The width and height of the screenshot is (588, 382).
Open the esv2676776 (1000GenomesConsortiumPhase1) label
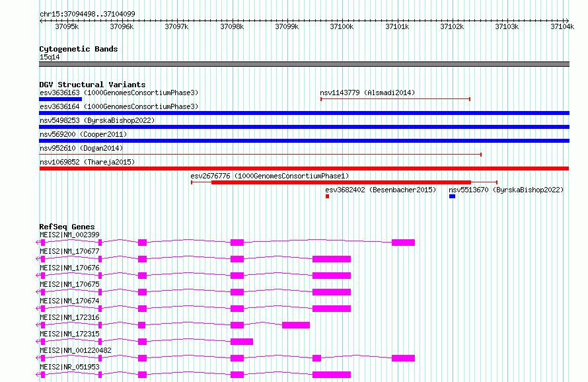(270, 176)
